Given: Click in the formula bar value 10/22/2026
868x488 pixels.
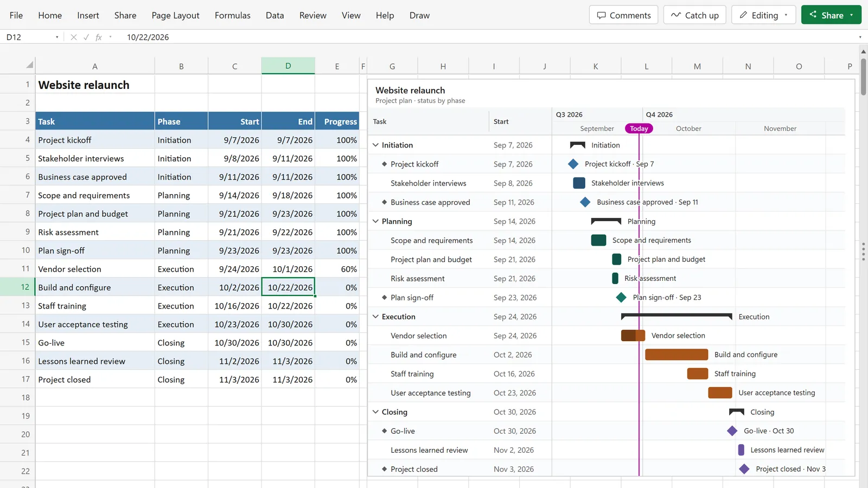Looking at the screenshot, I should (x=148, y=37).
